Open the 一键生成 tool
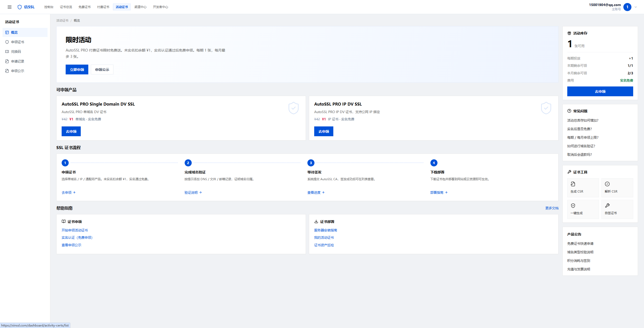Screen dimensions: 644x328 (x=583, y=209)
